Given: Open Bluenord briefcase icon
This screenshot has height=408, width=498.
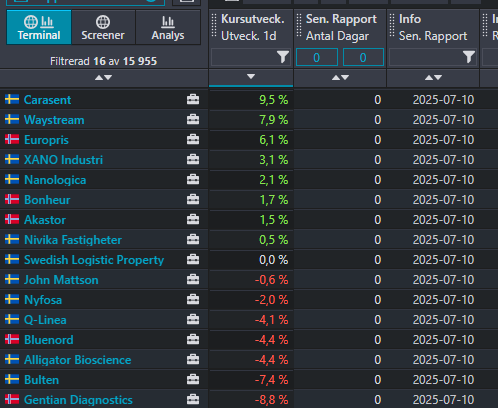Looking at the screenshot, I should click(193, 339).
